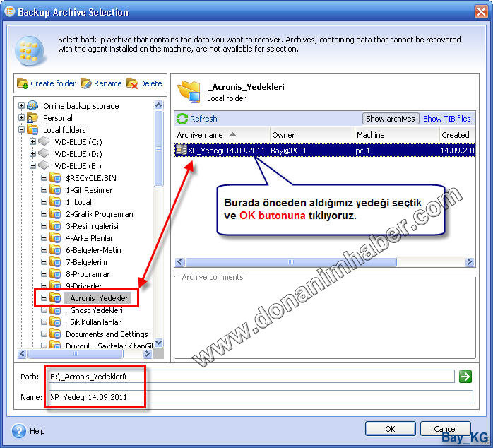Click archive list scroll left arrow

point(179,261)
